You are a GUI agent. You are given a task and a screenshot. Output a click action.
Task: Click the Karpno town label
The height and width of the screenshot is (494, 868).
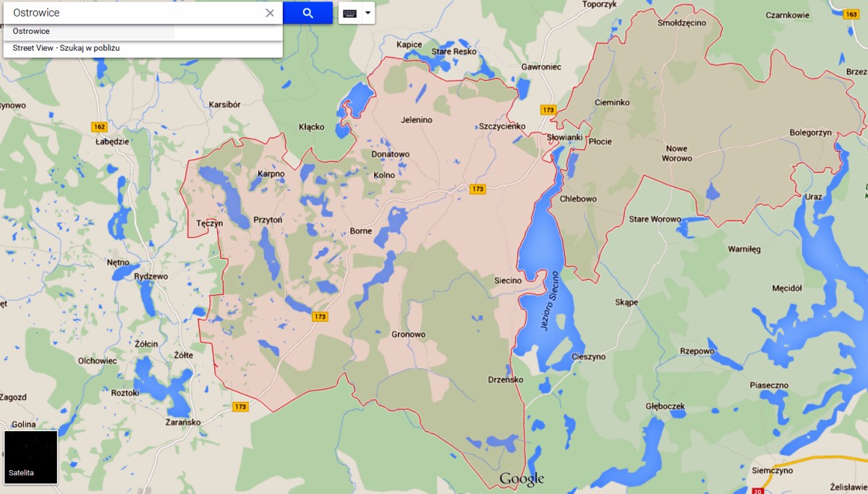pyautogui.click(x=271, y=174)
